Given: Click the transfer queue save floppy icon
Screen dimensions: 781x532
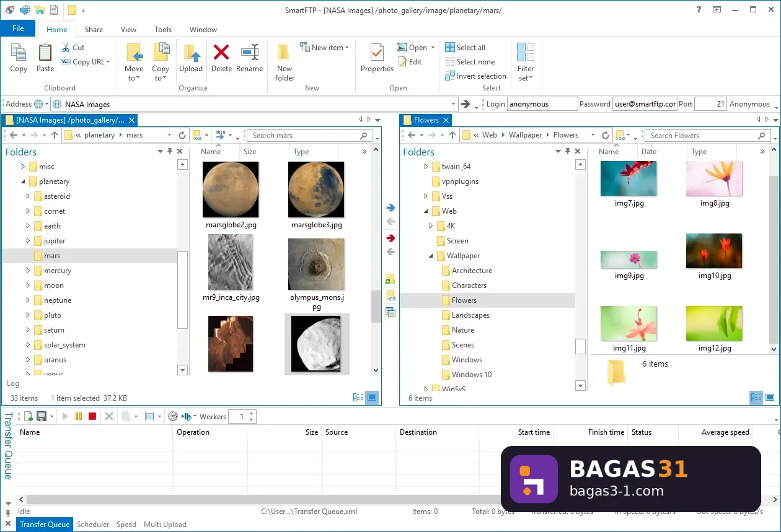Looking at the screenshot, I should (x=42, y=417).
